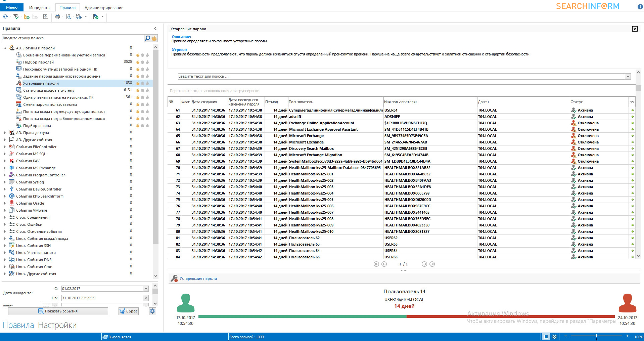This screenshot has width=644, height=341.
Task: Click the grid search text field
Action: click(x=401, y=77)
